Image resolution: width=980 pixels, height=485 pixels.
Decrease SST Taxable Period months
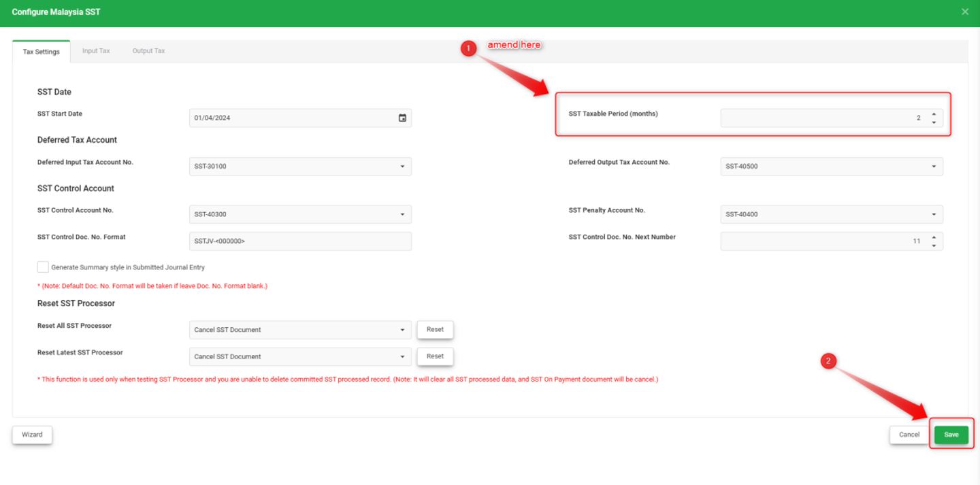pos(934,122)
